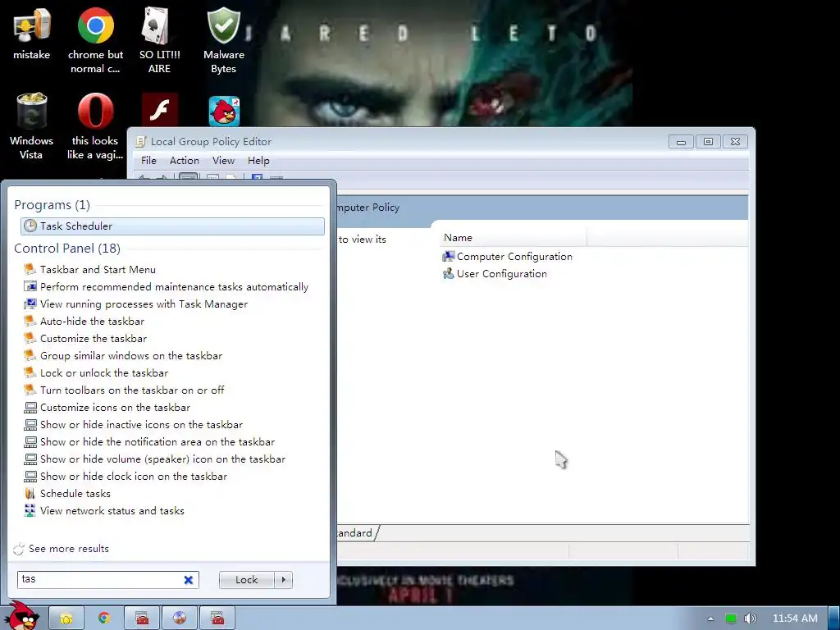840x630 pixels.
Task: Click the speaker volume tray icon
Action: [750, 619]
